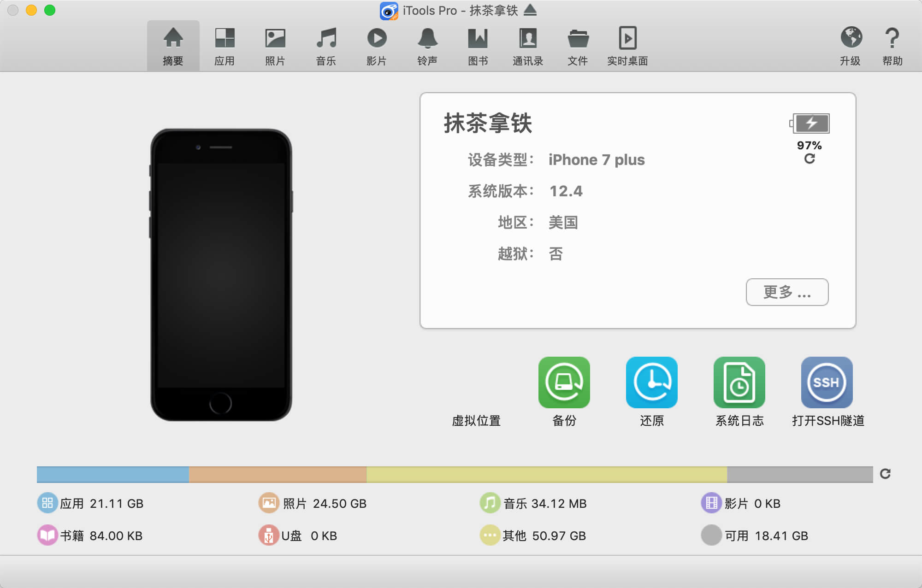
Task: Refresh the storage usage bar
Action: 885,474
